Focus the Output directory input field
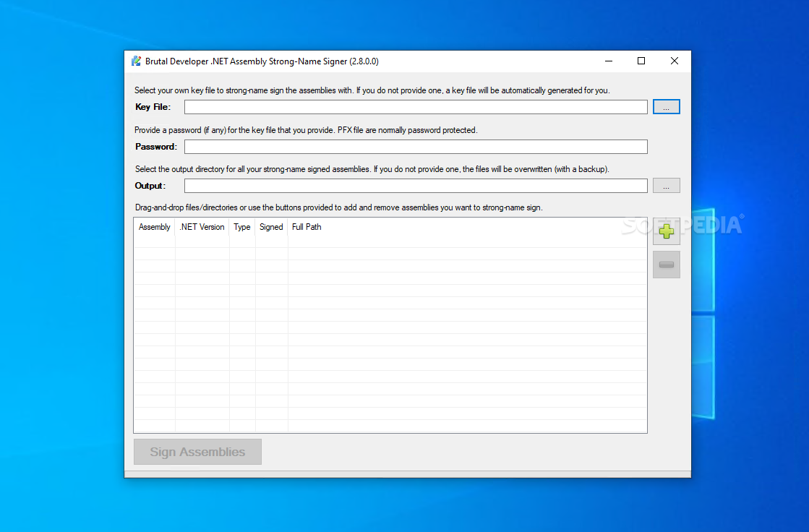Viewport: 809px width, 532px height. (416, 186)
